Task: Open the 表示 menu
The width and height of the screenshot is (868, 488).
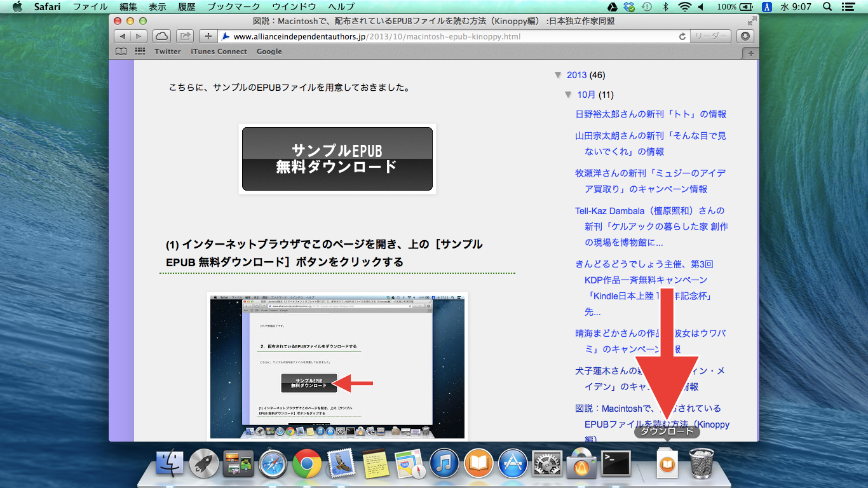Action: point(158,7)
